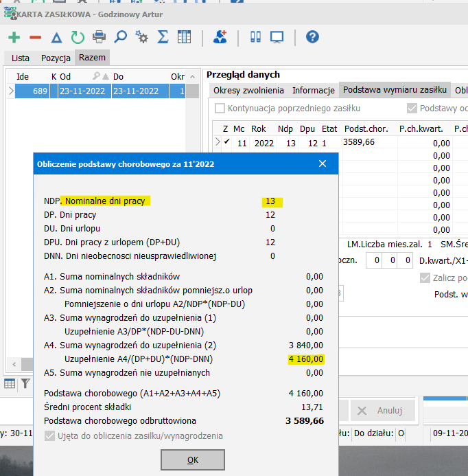Click the magnifying glass search icon
468x476 pixels.
pyautogui.click(x=120, y=37)
